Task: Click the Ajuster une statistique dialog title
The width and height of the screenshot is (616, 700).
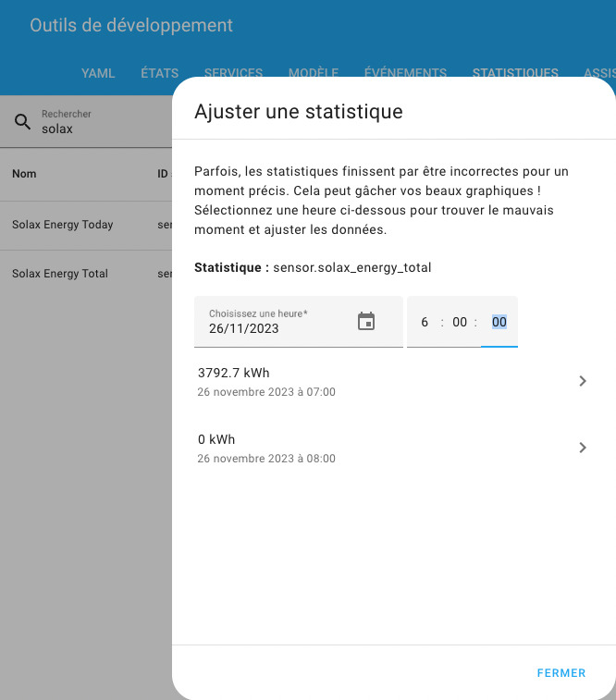Action: 298,112
